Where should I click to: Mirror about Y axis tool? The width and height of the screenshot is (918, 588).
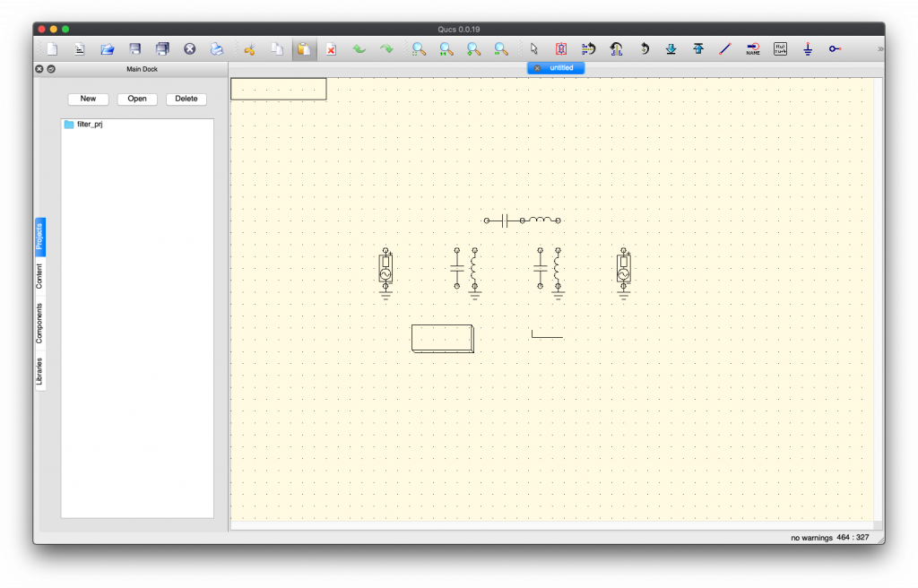(x=616, y=49)
